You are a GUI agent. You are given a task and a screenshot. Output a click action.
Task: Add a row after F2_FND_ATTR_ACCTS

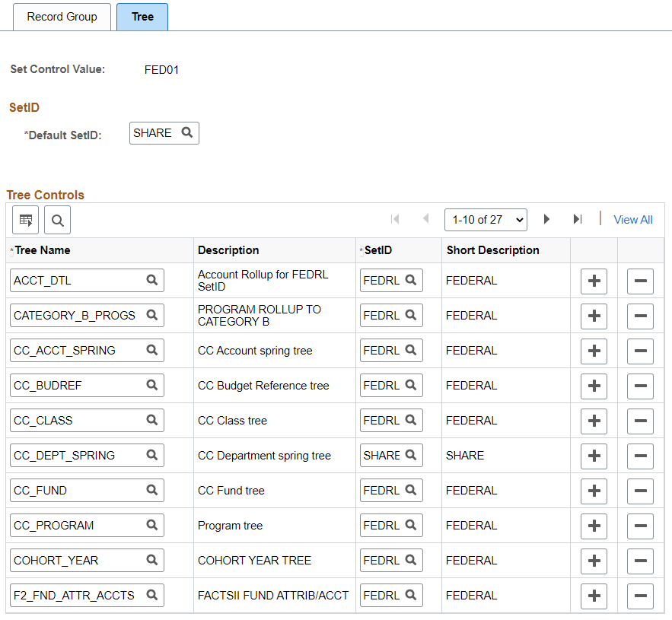[594, 596]
